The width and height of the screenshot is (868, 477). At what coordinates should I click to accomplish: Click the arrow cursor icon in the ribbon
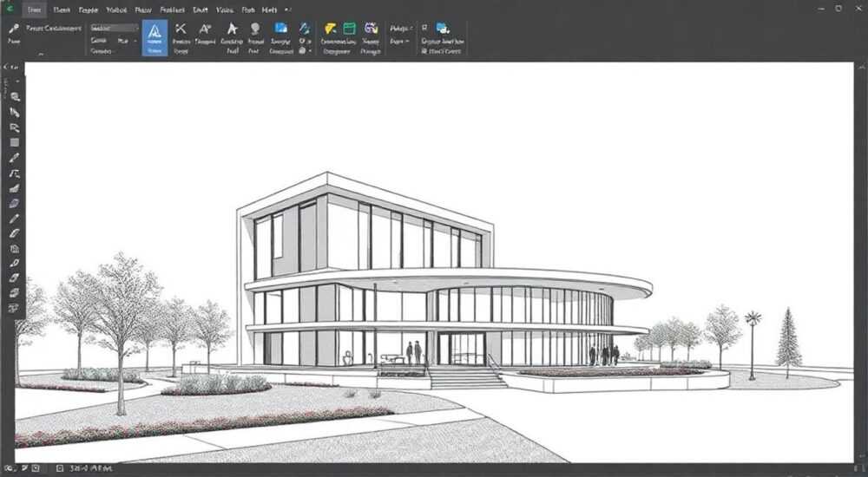tap(232, 29)
